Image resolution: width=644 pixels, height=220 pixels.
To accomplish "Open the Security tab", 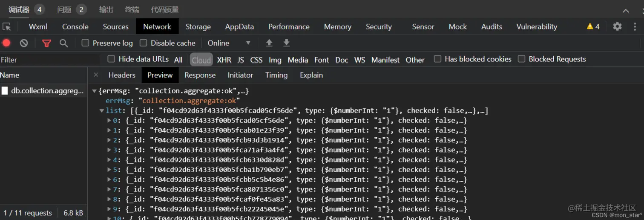I will [x=379, y=26].
